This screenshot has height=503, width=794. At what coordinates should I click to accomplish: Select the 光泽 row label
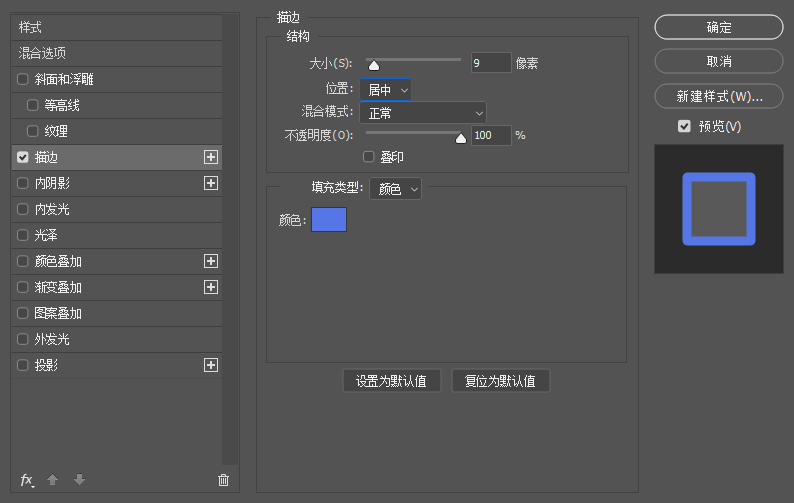[46, 235]
